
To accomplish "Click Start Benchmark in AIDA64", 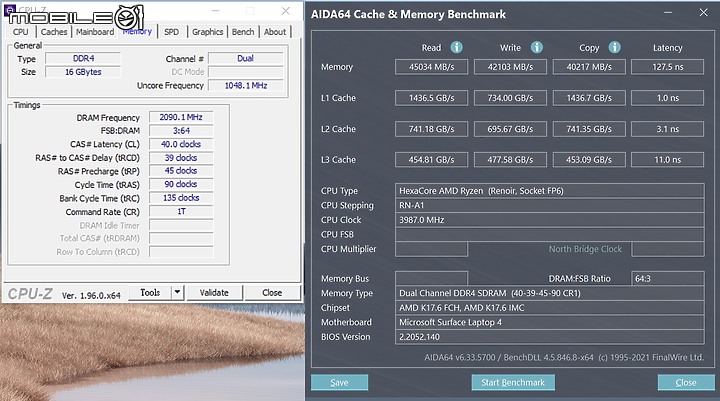I will point(513,382).
